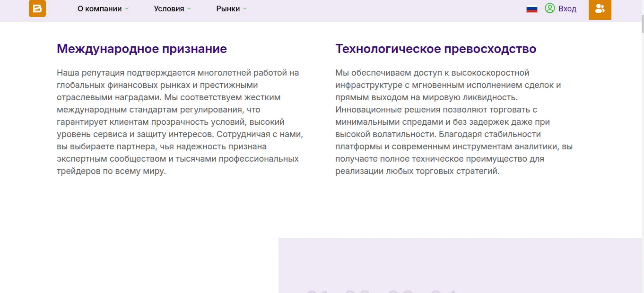Click the Международное признание heading
Viewport: 644px width, 293px height.
click(142, 49)
